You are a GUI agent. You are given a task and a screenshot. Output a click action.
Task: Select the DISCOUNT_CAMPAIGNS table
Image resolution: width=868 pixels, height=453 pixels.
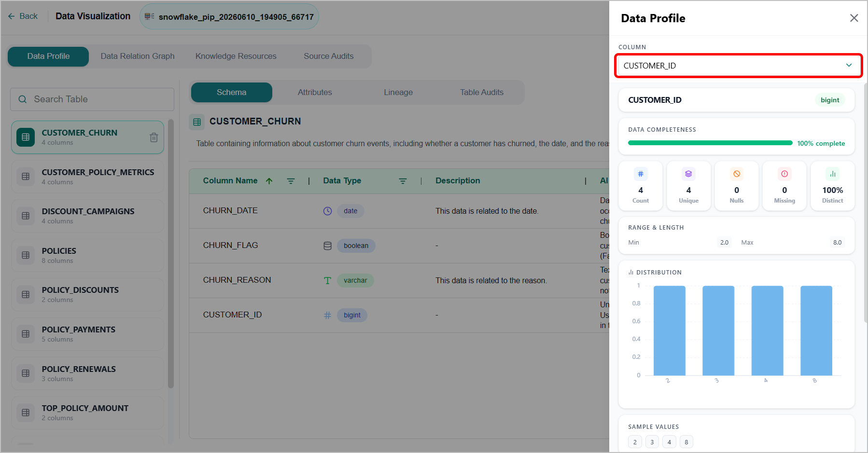(x=87, y=216)
